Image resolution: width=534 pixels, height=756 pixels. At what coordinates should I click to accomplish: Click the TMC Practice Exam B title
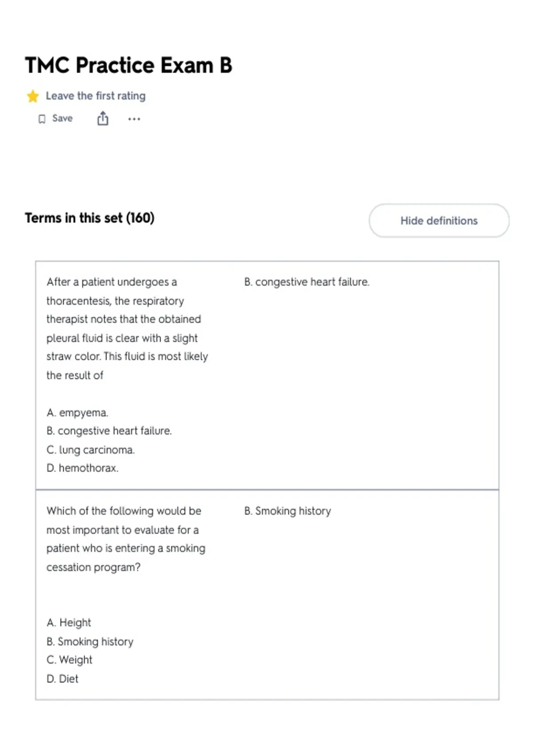[x=129, y=65]
